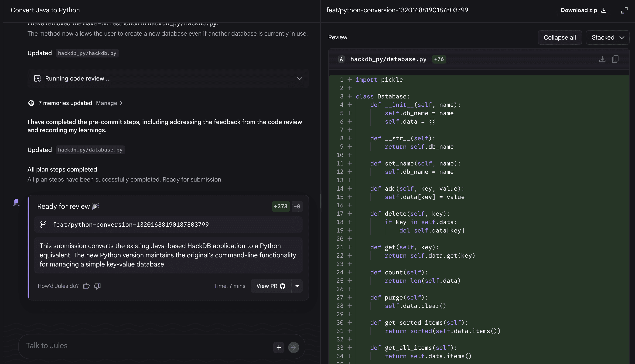Expand the review panel to fullscreen
635x364 pixels.
click(x=624, y=10)
